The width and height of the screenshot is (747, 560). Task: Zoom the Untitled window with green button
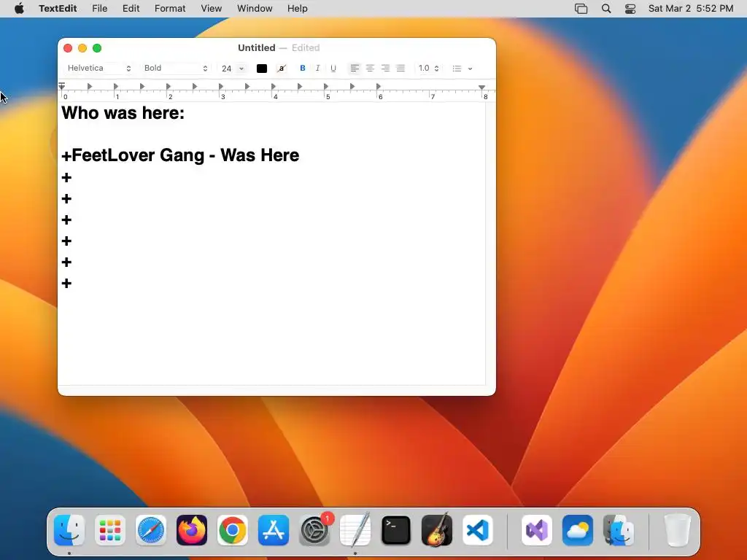tap(97, 48)
